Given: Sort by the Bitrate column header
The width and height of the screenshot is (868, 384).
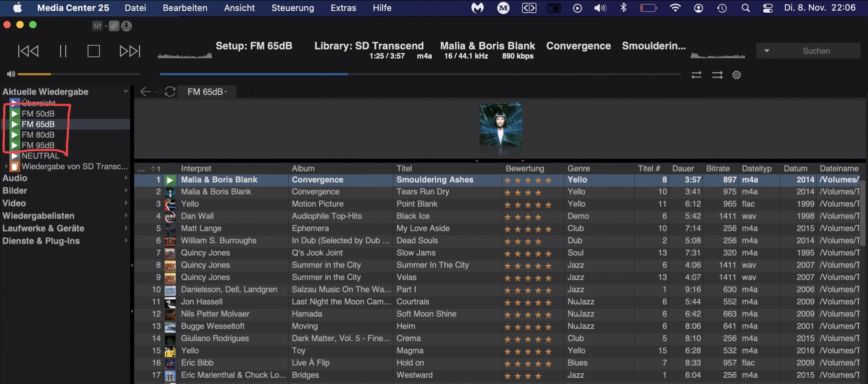Looking at the screenshot, I should pos(718,169).
